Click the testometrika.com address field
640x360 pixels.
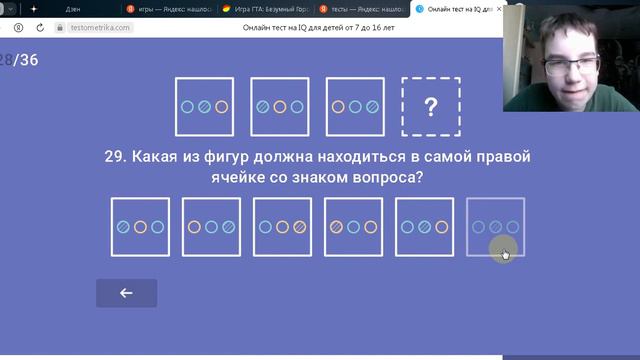(100, 28)
